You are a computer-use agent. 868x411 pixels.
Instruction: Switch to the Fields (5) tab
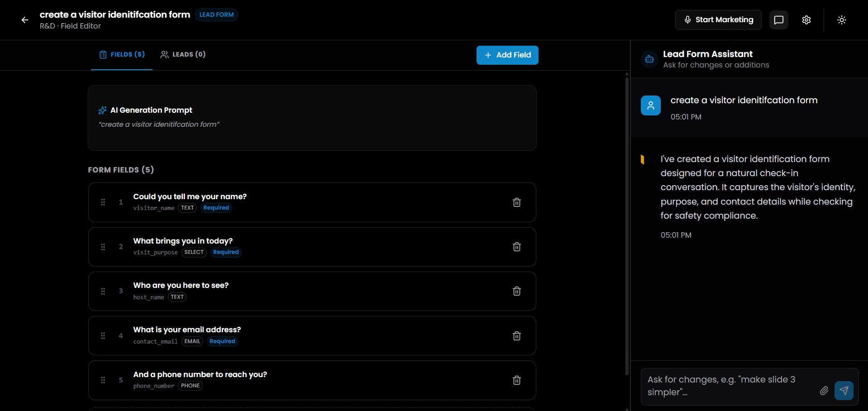click(122, 55)
